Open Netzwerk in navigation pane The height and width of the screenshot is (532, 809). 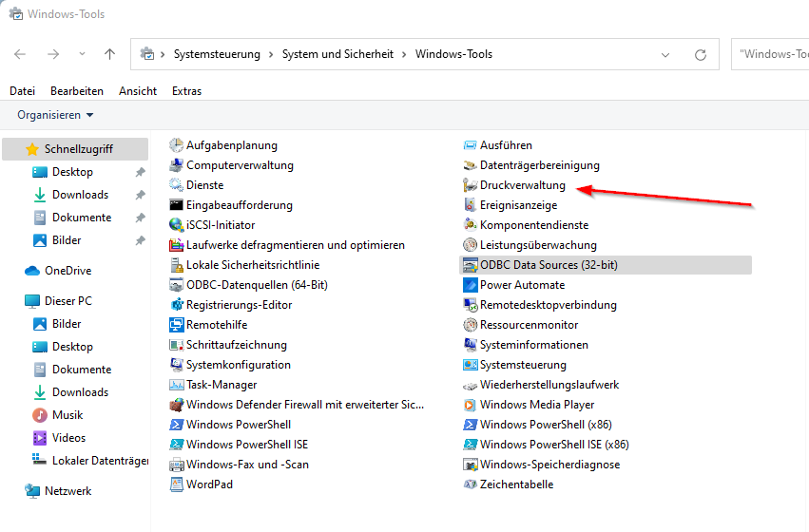67,491
